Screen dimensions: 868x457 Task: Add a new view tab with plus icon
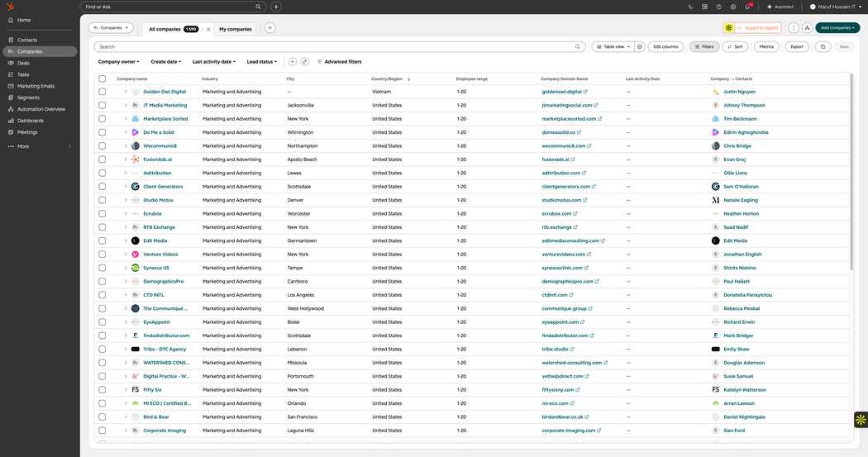[x=269, y=27]
